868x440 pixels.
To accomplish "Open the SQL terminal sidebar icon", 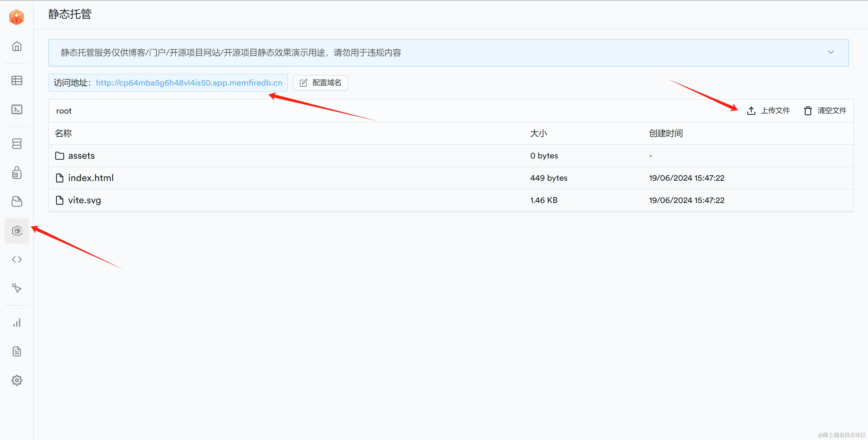I will 17,109.
